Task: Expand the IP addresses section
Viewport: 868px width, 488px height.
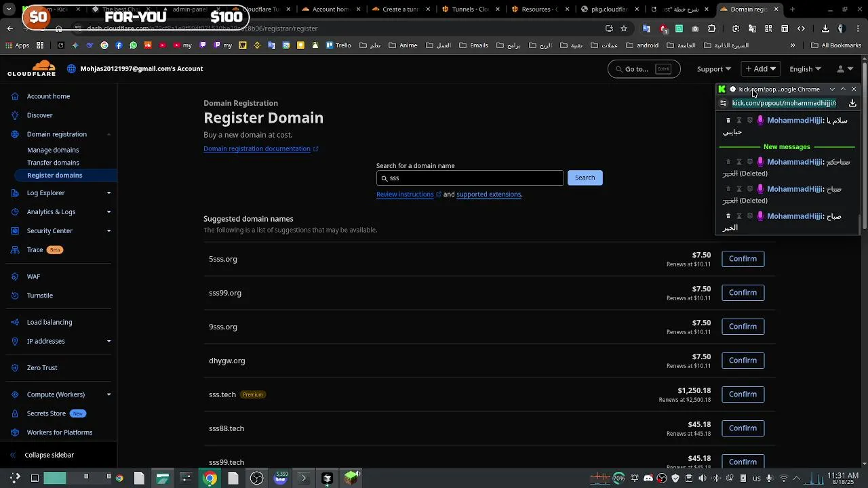Action: 108,341
